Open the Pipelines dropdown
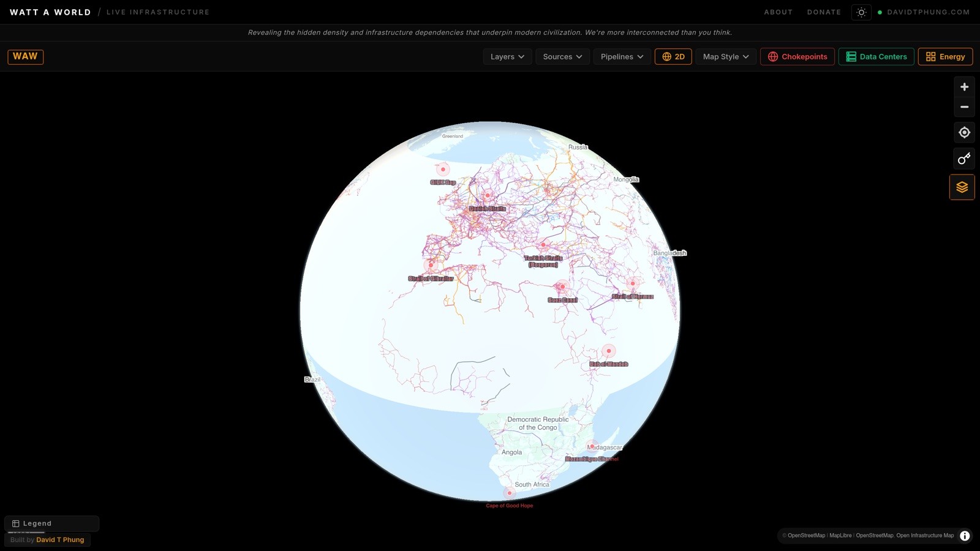980x551 pixels. 622,56
